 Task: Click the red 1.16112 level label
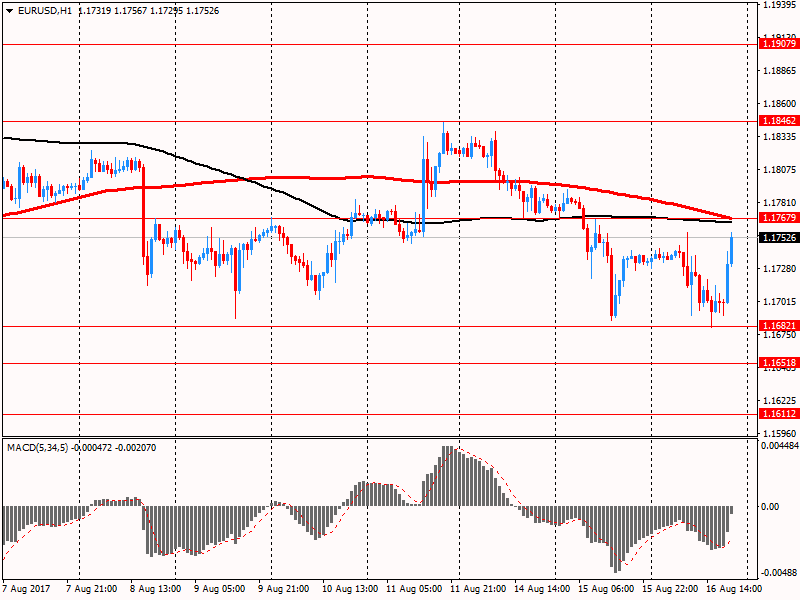coord(779,413)
